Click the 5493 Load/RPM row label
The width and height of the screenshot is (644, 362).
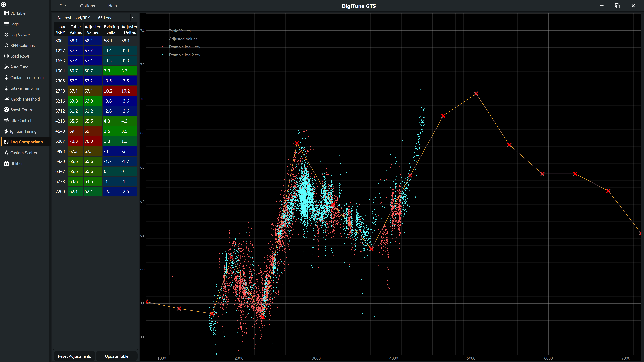point(61,151)
